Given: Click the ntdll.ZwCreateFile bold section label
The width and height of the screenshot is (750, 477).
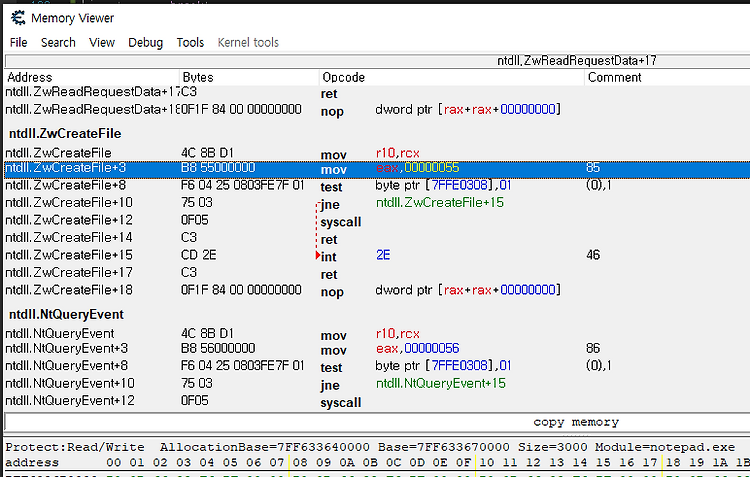Looking at the screenshot, I should [65, 133].
